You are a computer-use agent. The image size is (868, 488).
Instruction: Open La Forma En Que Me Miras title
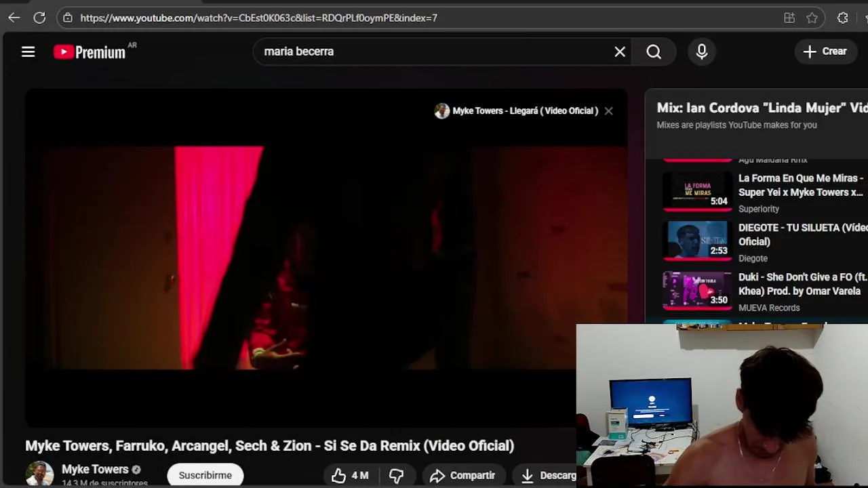(801, 185)
